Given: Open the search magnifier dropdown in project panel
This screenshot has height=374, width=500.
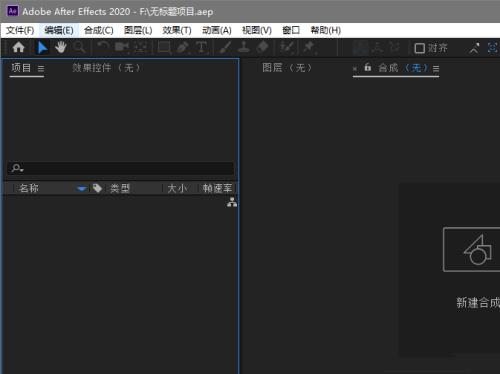Looking at the screenshot, I should [x=17, y=168].
